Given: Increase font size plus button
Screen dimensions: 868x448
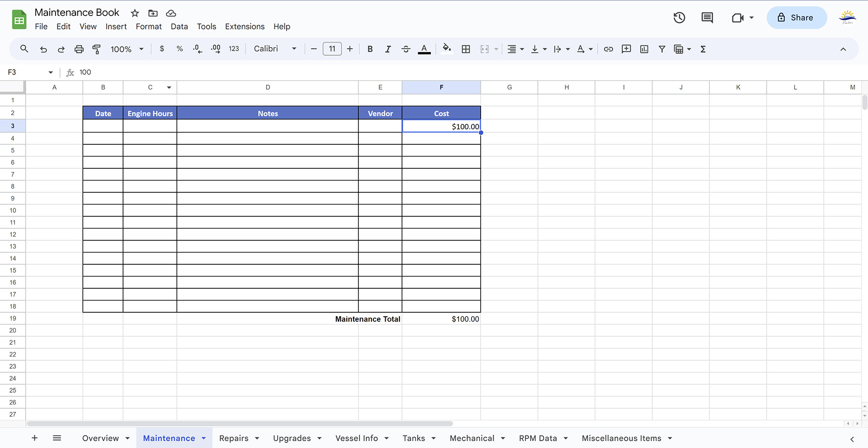Looking at the screenshot, I should point(350,49).
